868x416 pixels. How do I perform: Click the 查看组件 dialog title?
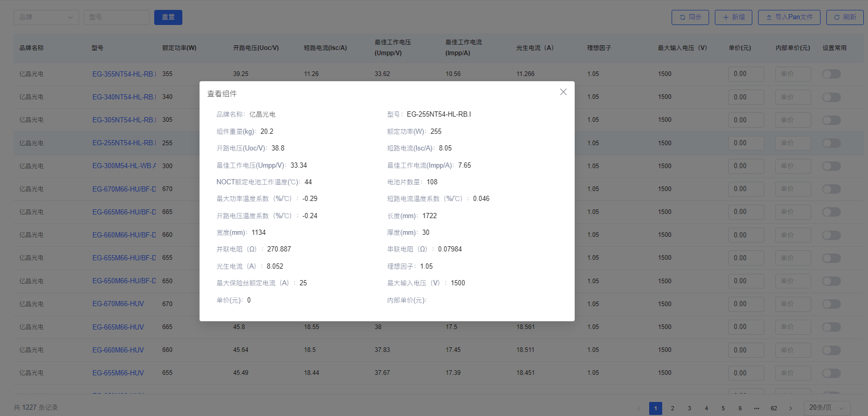pyautogui.click(x=222, y=94)
